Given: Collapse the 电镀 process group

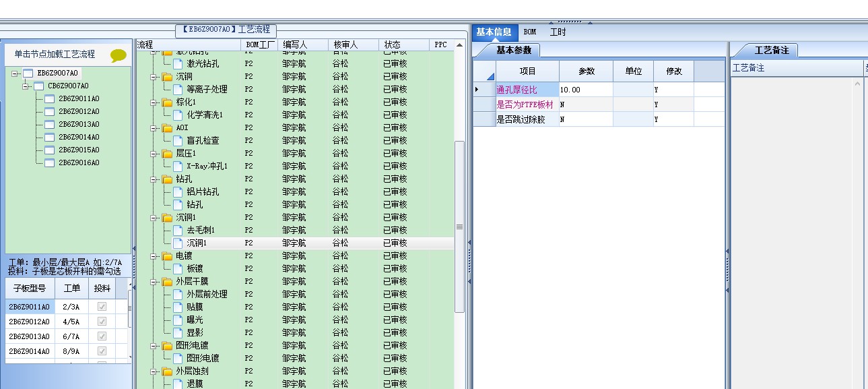Looking at the screenshot, I should click(154, 256).
